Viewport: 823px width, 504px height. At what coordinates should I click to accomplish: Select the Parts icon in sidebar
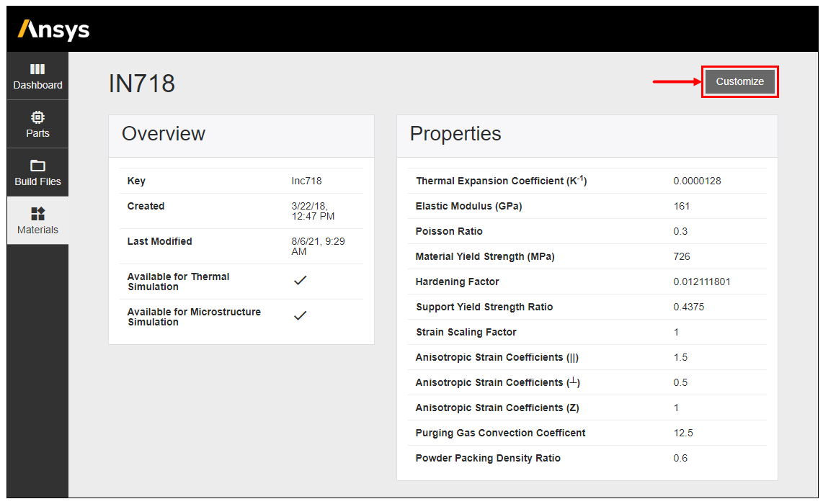pos(37,124)
